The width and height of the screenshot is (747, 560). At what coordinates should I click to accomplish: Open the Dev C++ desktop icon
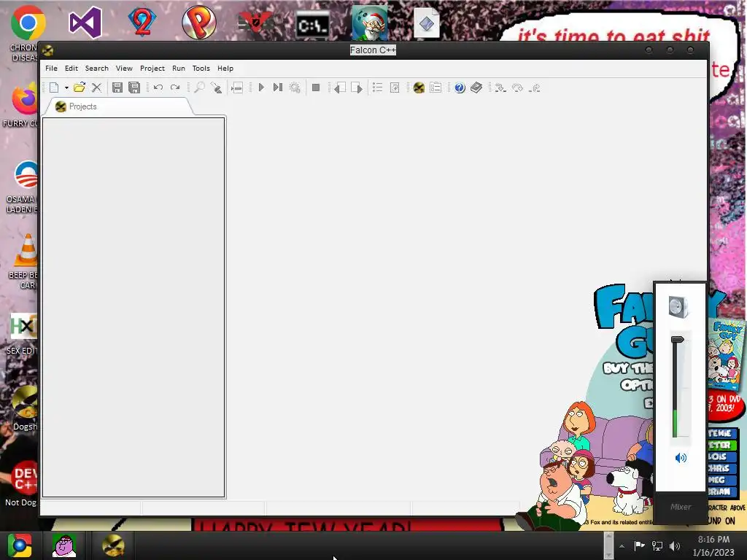click(24, 478)
